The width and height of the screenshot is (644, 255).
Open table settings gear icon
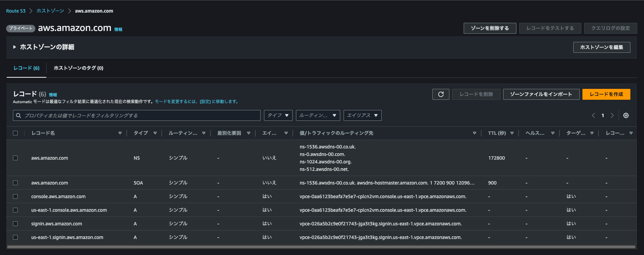pyautogui.click(x=626, y=115)
